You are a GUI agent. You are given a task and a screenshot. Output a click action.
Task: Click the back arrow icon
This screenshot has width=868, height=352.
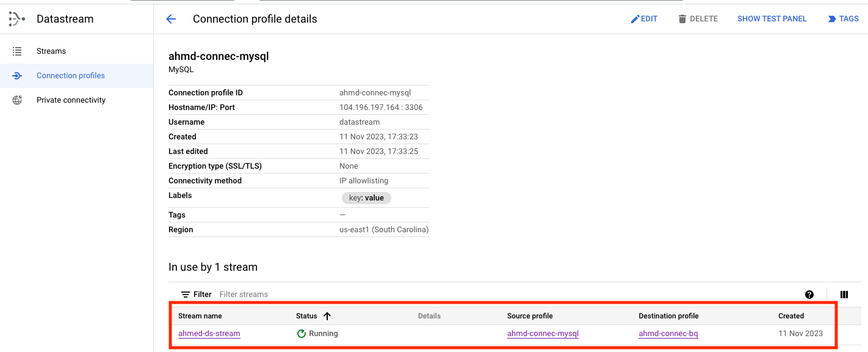[x=171, y=19]
